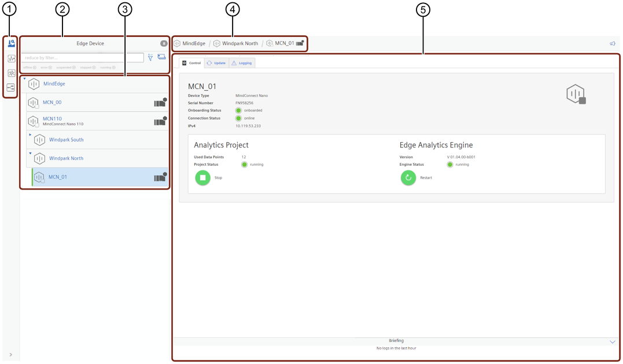Screen dimensions: 623x364
Task: Switch to the Control tab
Action: [x=191, y=63]
